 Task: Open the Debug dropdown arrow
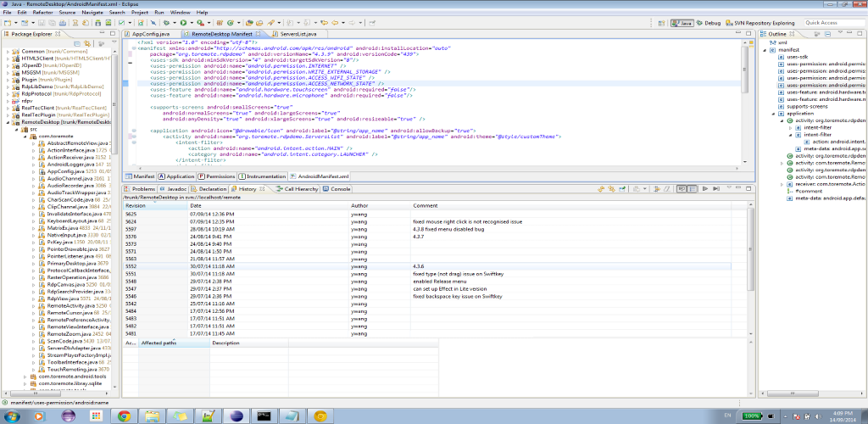175,23
